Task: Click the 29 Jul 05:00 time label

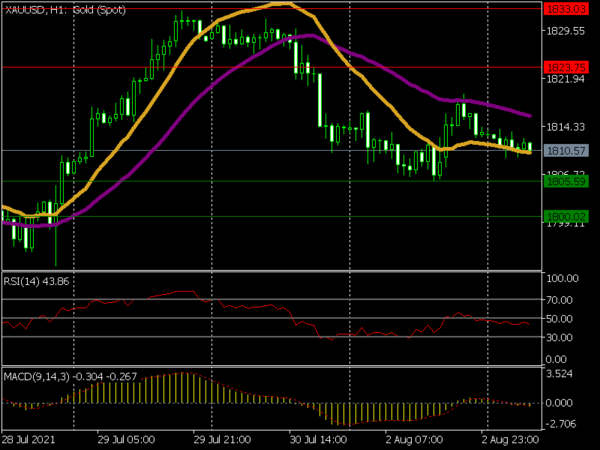Action: click(126, 439)
